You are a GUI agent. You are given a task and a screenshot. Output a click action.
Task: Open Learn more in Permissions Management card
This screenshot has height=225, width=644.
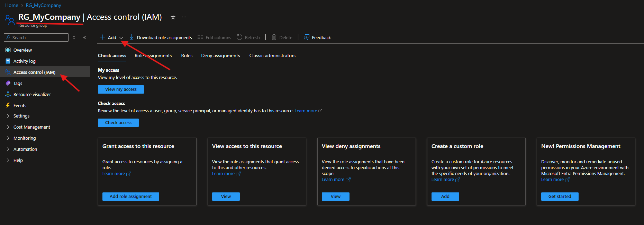tap(552, 180)
